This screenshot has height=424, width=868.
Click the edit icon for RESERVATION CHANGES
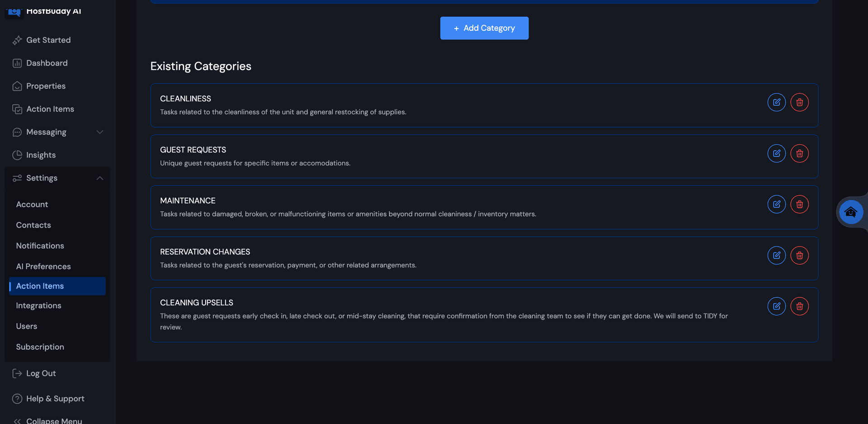point(777,255)
